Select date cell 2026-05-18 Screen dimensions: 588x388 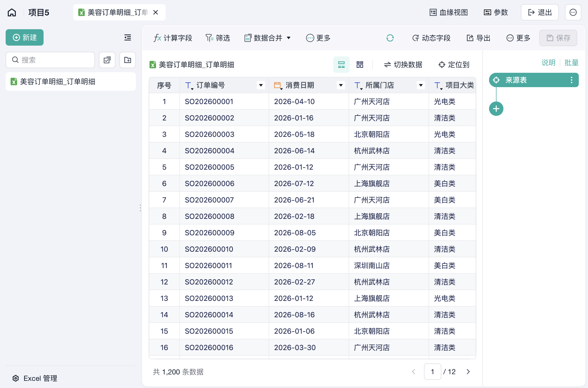309,134
